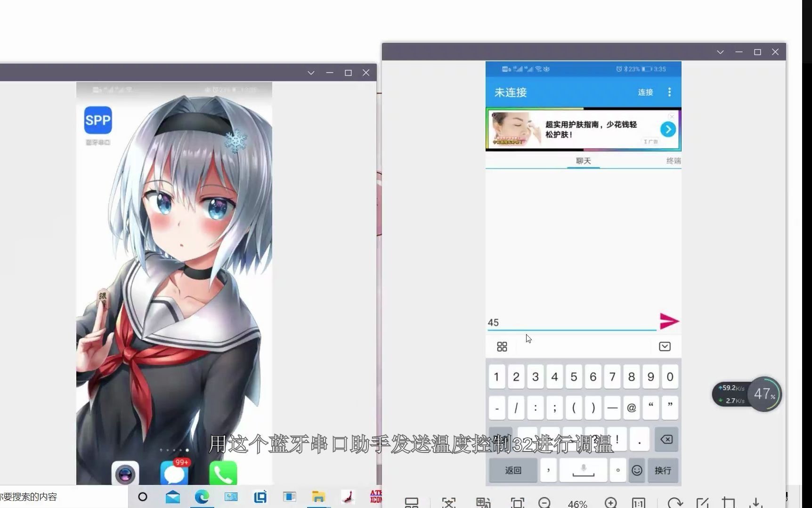This screenshot has width=812, height=508.
Task: Tap the number 8 key
Action: tap(631, 377)
